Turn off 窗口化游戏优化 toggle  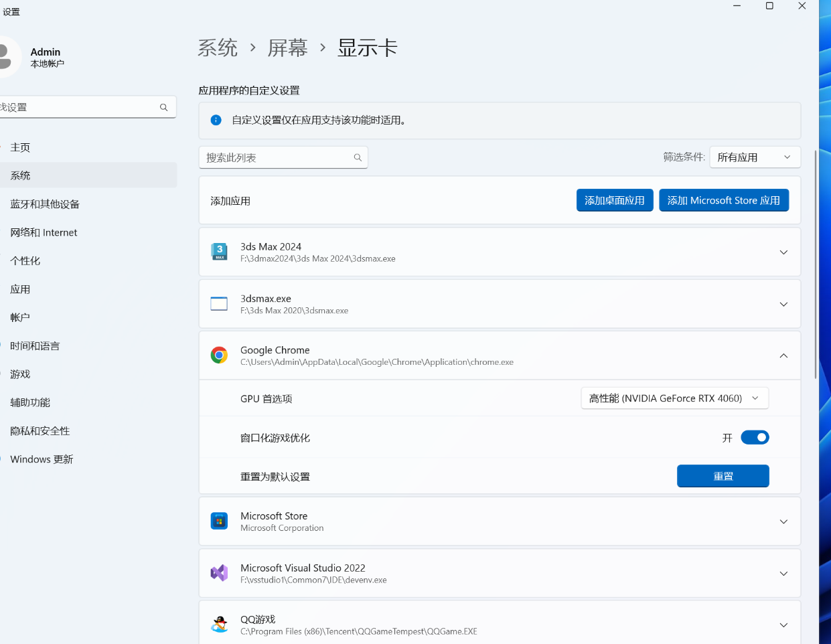755,437
